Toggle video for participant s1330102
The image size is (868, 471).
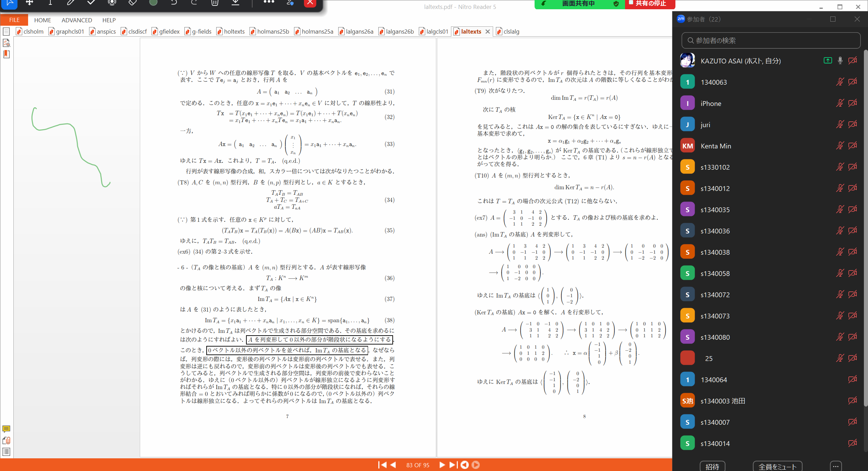853,167
